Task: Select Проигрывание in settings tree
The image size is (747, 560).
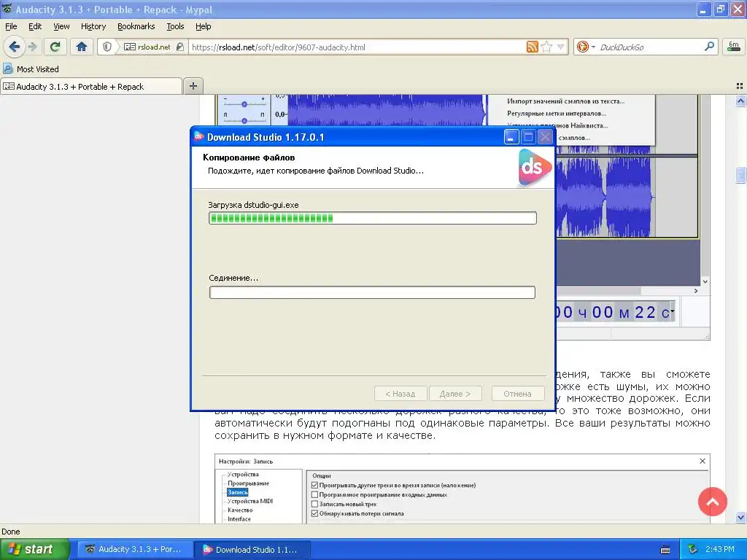Action: click(x=248, y=483)
